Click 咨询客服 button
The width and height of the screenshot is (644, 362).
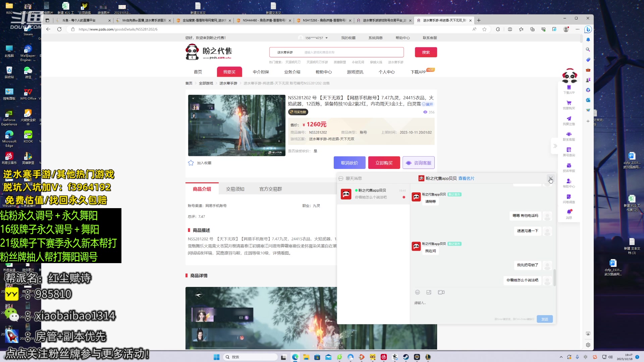coord(419,163)
